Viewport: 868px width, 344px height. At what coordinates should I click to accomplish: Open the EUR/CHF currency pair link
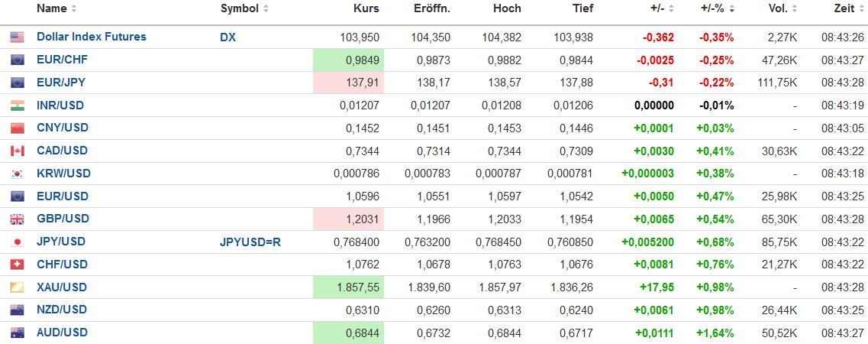point(62,60)
